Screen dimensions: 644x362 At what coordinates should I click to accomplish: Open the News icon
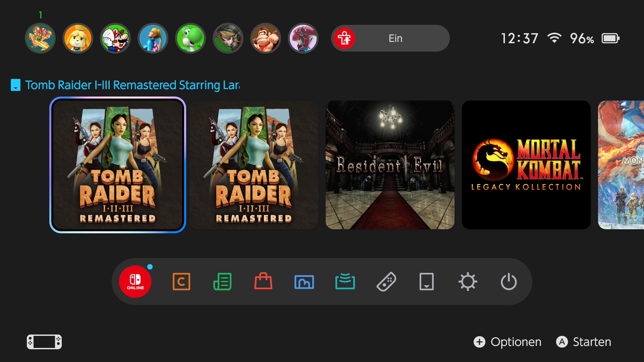[x=222, y=282]
